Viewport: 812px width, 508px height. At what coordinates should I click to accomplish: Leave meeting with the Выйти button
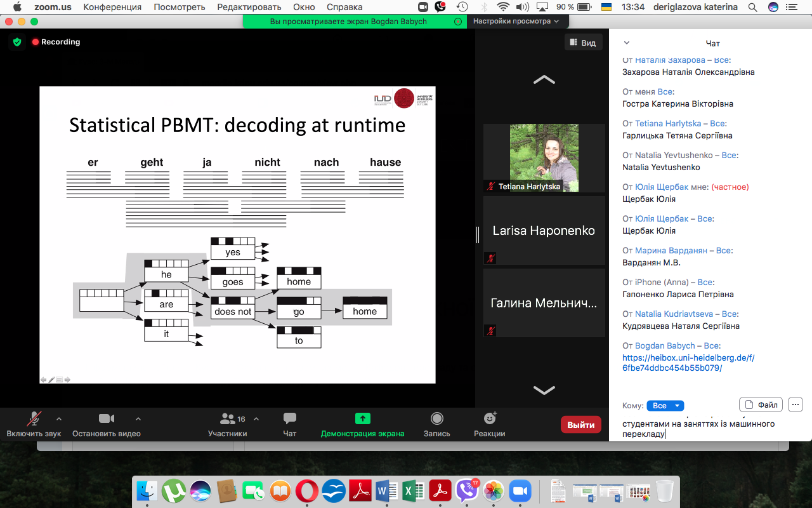580,425
